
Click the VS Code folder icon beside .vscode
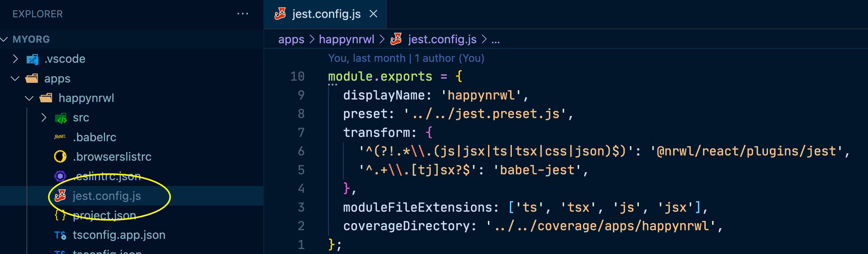32,59
